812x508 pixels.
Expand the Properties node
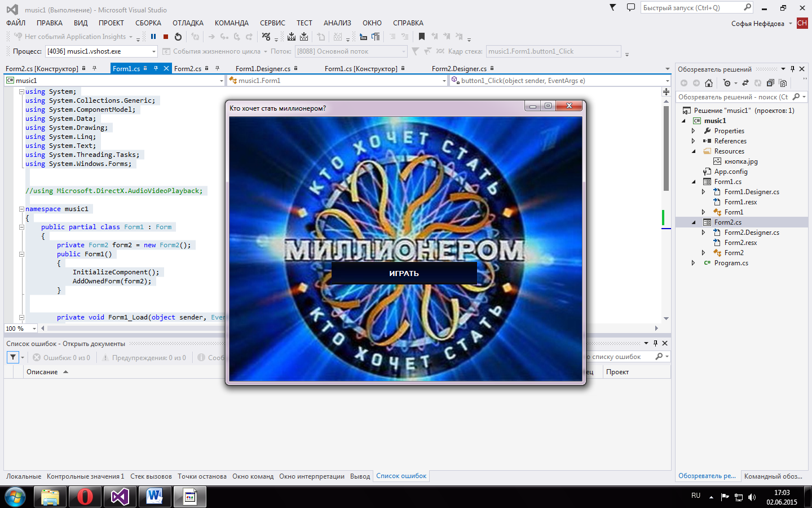coord(694,131)
